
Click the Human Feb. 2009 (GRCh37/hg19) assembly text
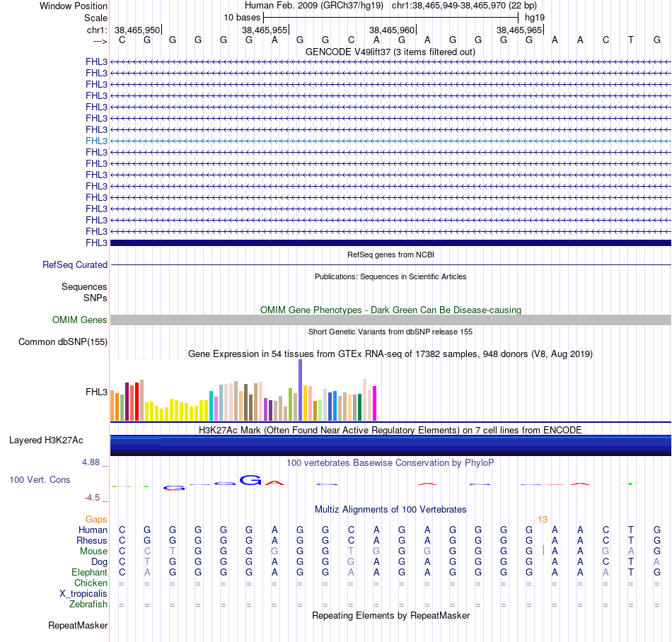[313, 6]
